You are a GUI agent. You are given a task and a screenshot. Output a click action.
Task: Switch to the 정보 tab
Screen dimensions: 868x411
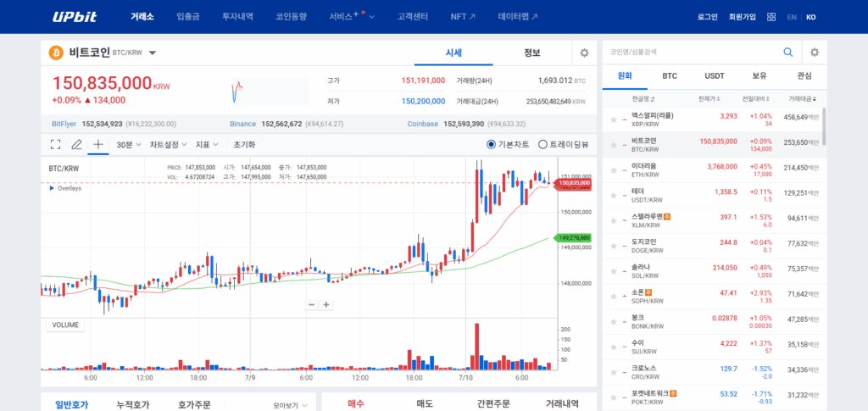tap(532, 53)
